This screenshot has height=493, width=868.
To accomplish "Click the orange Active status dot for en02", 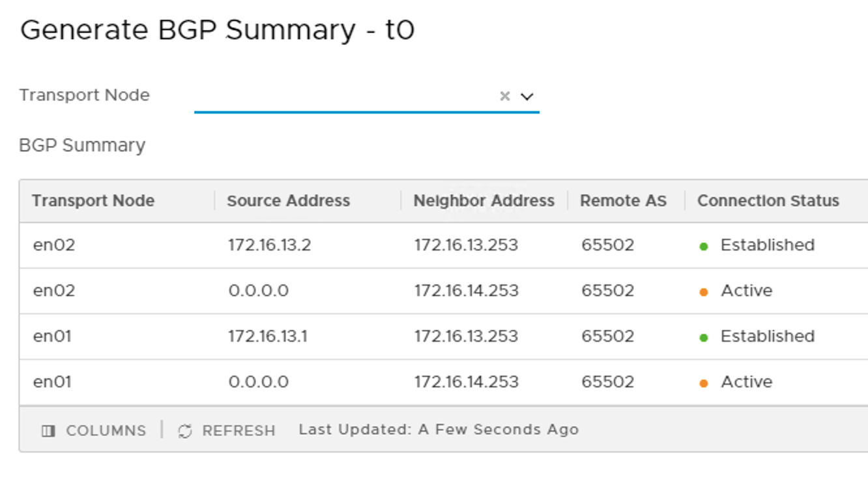I will point(704,292).
